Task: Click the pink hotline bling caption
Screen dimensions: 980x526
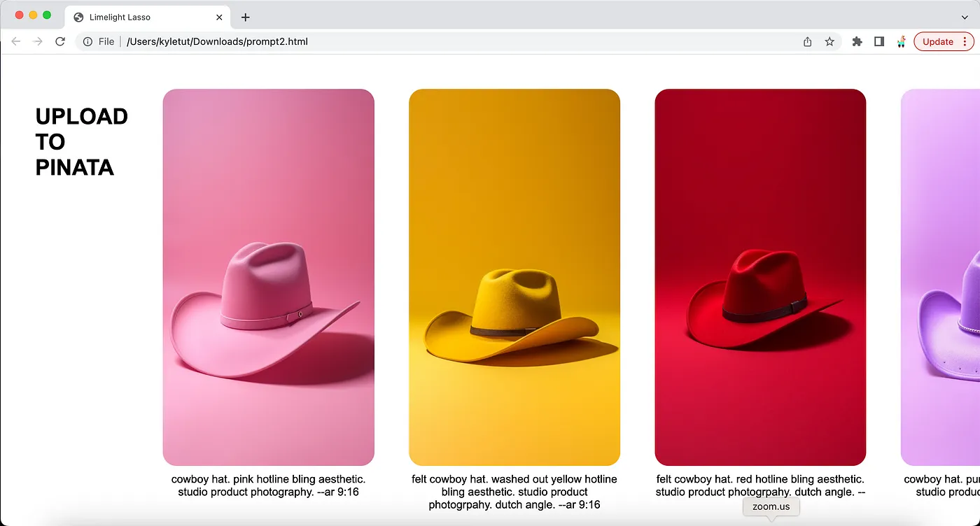Action: point(269,485)
